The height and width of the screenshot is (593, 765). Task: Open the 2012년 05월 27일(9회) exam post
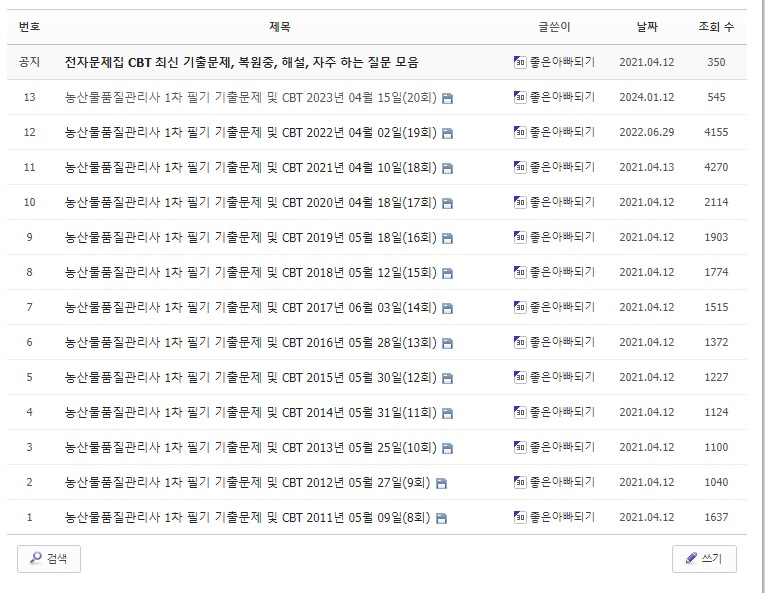click(247, 483)
